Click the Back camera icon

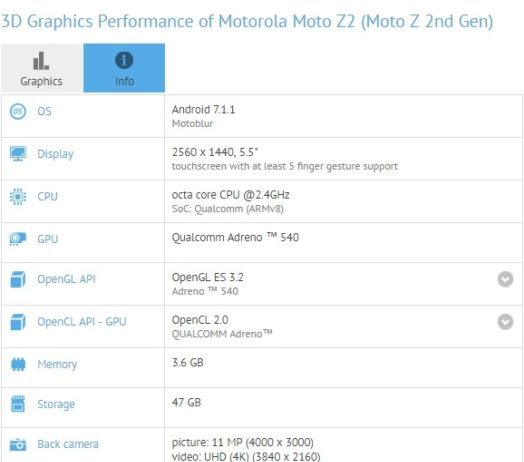coord(18,445)
